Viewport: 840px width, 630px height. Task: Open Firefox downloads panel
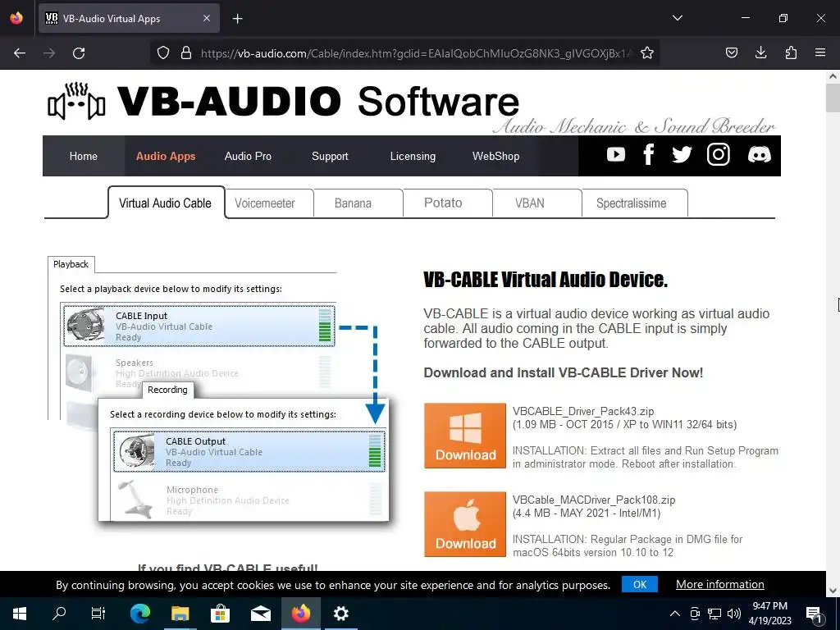click(760, 53)
